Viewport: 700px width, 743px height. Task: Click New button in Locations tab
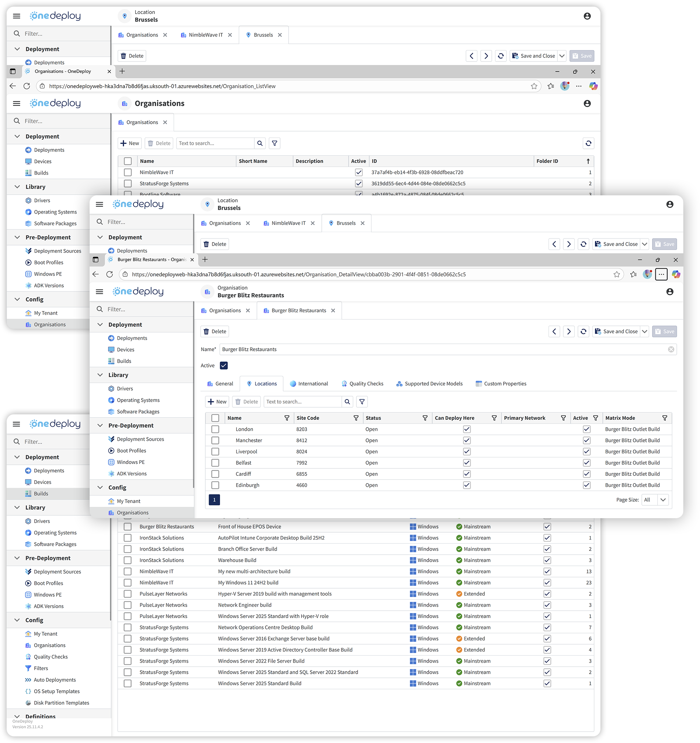point(217,402)
